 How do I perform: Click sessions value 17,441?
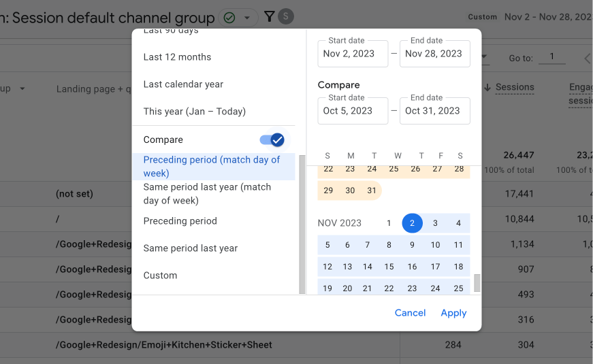tap(519, 194)
